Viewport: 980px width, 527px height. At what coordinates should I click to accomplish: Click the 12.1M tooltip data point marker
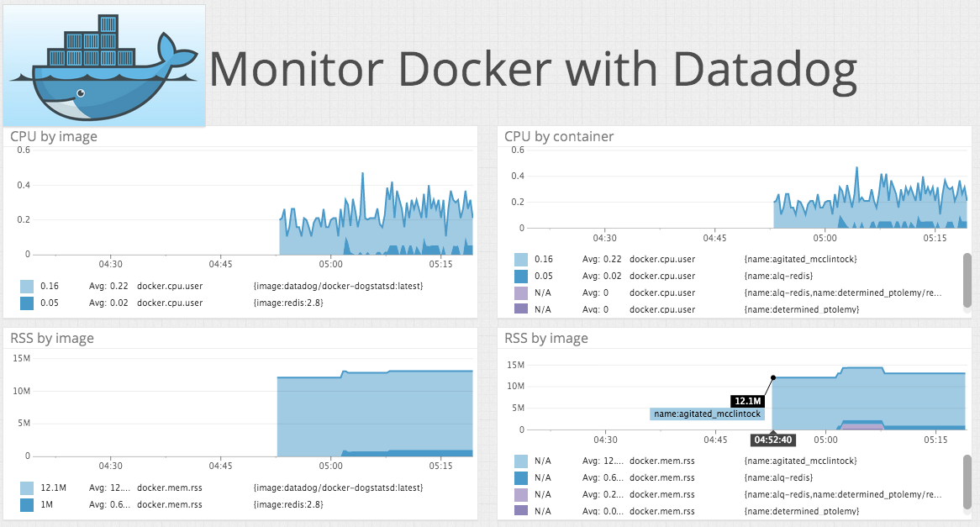[772, 376]
